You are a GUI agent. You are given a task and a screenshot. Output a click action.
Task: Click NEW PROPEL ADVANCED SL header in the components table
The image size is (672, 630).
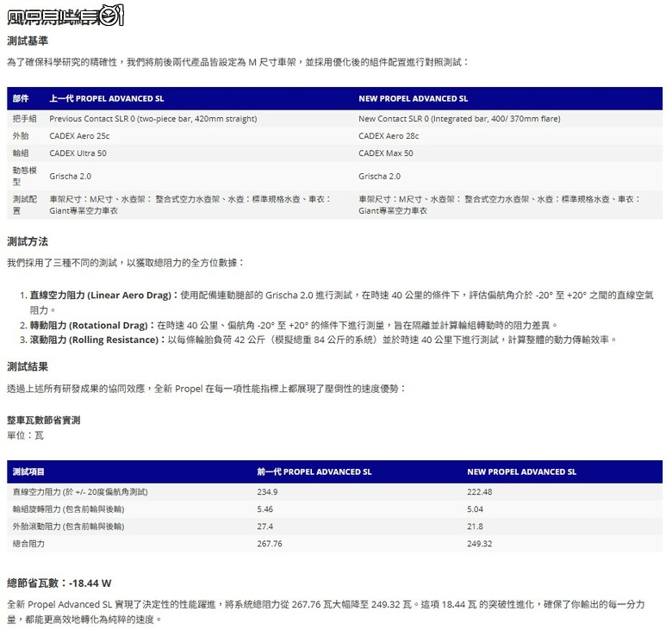414,98
